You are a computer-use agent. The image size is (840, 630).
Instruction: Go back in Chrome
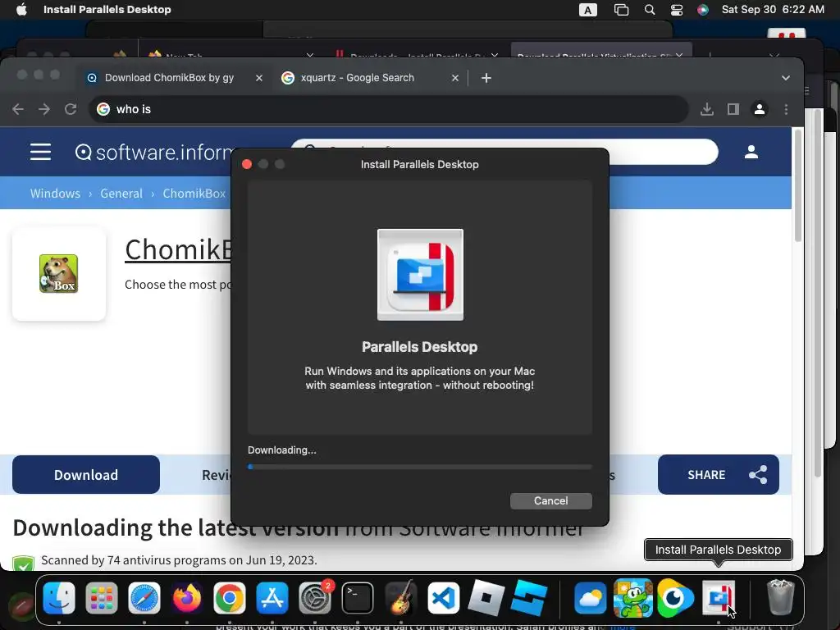click(18, 109)
